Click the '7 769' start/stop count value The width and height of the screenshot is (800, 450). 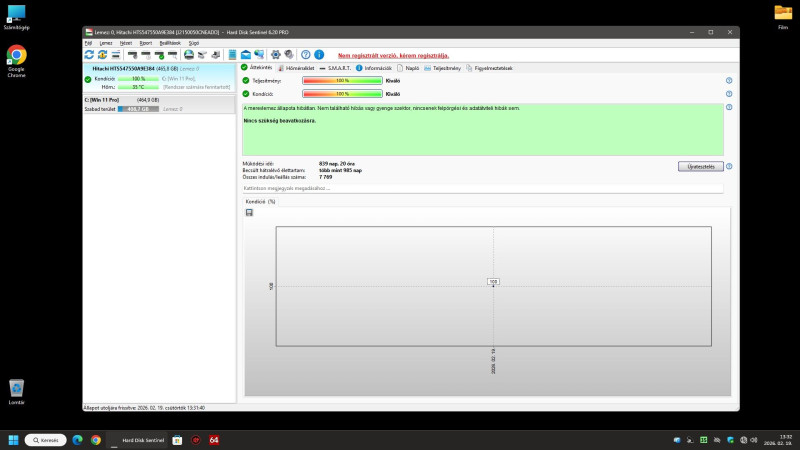[x=326, y=177]
